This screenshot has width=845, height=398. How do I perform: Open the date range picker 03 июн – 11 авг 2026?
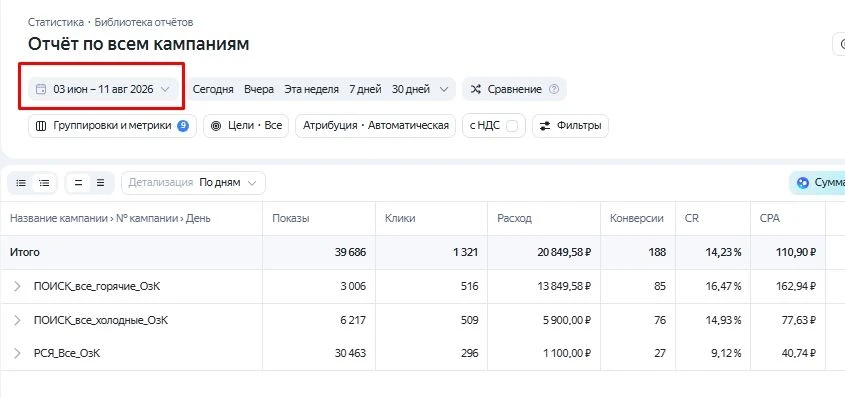[103, 89]
